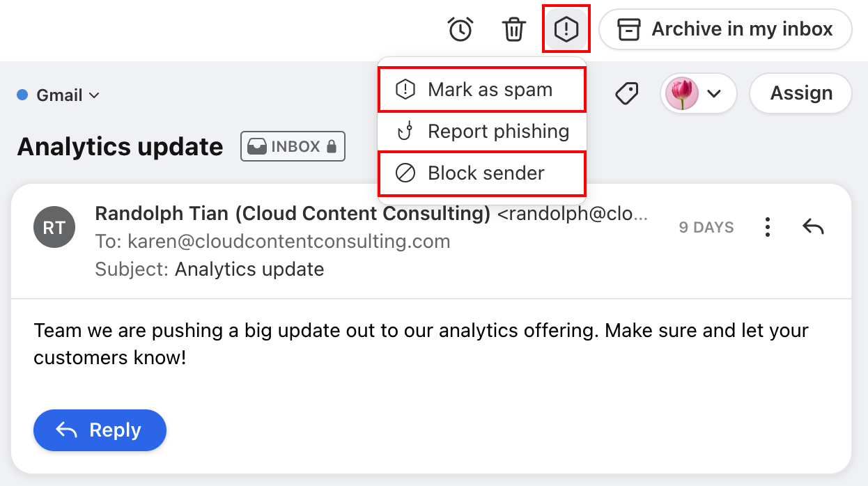
Task: Click the 9 DAYS timestamp
Action: (x=706, y=228)
